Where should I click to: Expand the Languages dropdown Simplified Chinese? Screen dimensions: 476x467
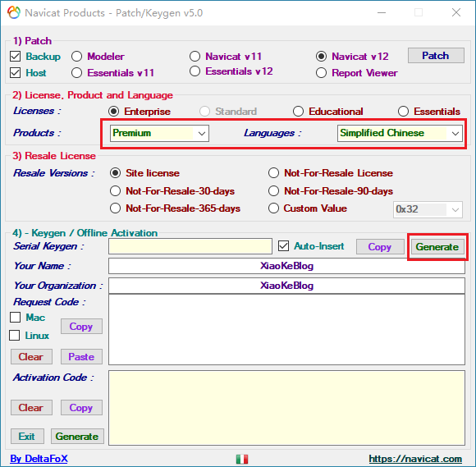click(x=400, y=133)
